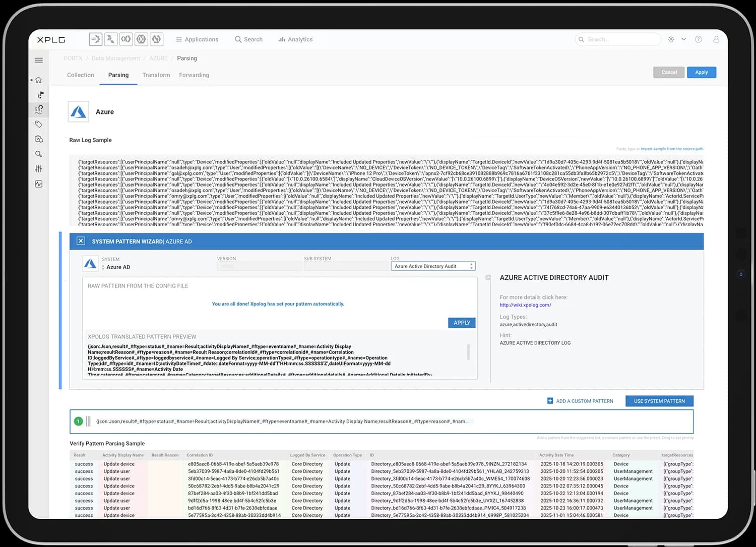Click the third top toolbar icon
The image size is (756, 547).
point(126,39)
